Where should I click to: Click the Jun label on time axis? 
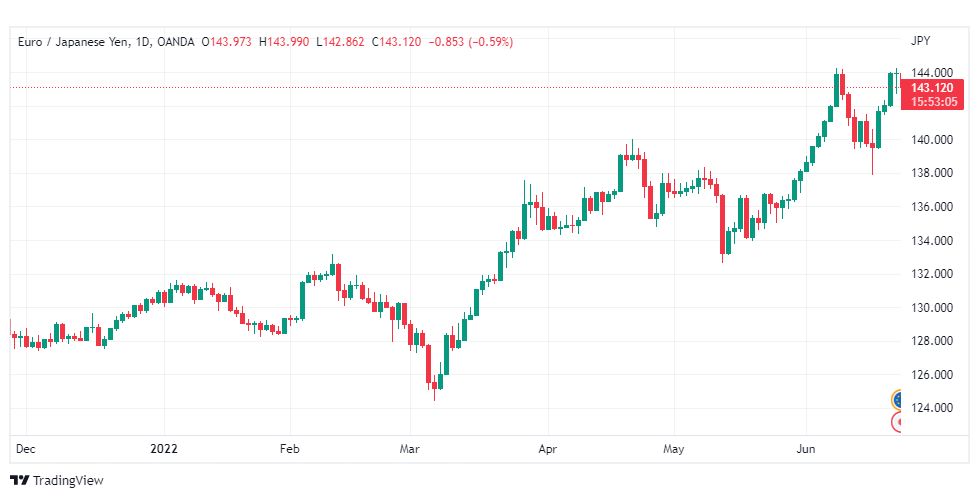(x=806, y=449)
